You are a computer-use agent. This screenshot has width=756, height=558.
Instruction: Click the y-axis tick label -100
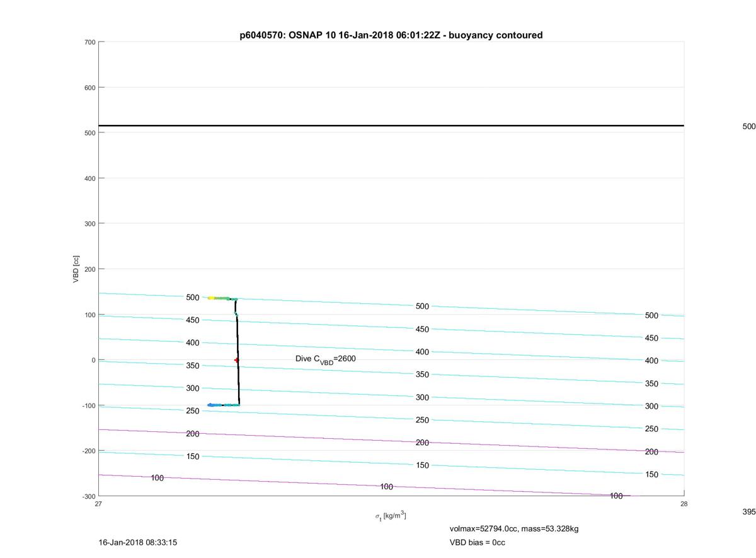click(x=89, y=405)
